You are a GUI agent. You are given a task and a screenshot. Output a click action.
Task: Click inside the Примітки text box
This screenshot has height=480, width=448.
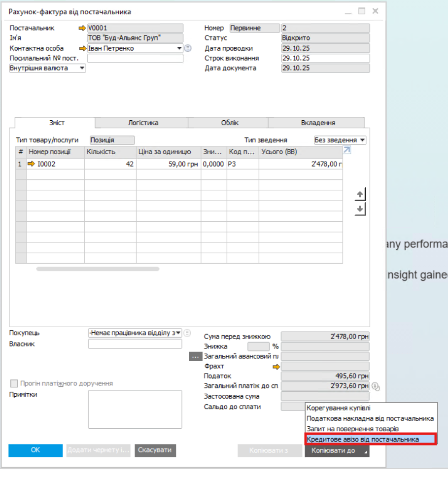click(135, 410)
